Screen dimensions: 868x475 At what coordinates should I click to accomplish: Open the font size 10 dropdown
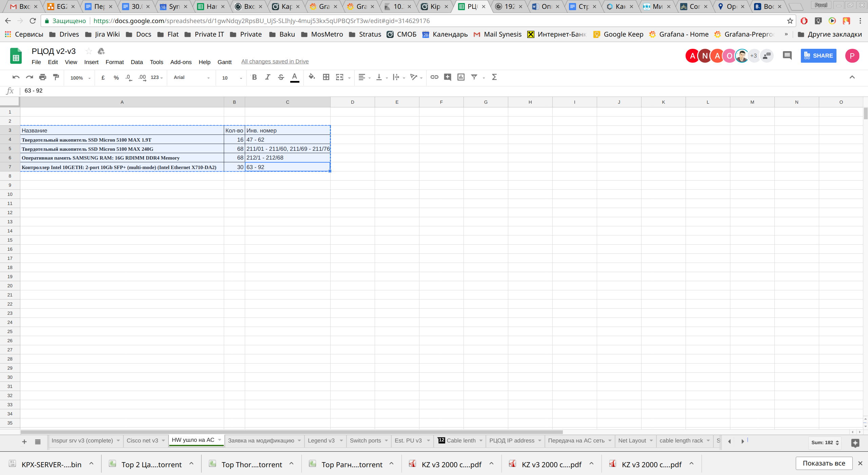[232, 78]
